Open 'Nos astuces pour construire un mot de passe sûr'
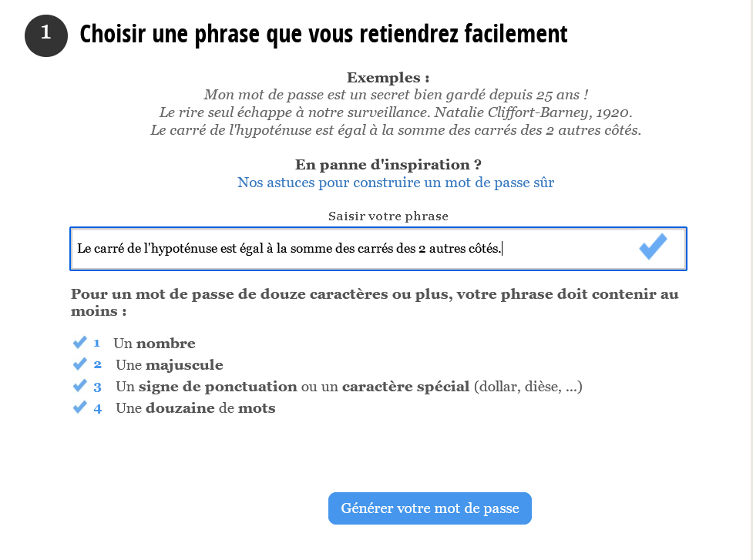 [395, 183]
